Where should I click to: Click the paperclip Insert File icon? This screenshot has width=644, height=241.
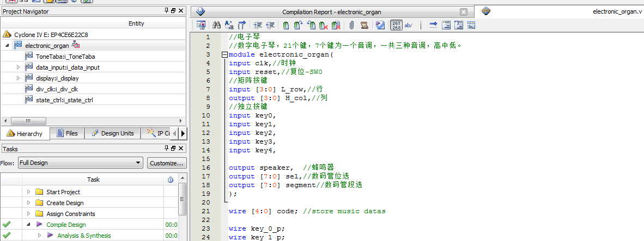[x=352, y=25]
